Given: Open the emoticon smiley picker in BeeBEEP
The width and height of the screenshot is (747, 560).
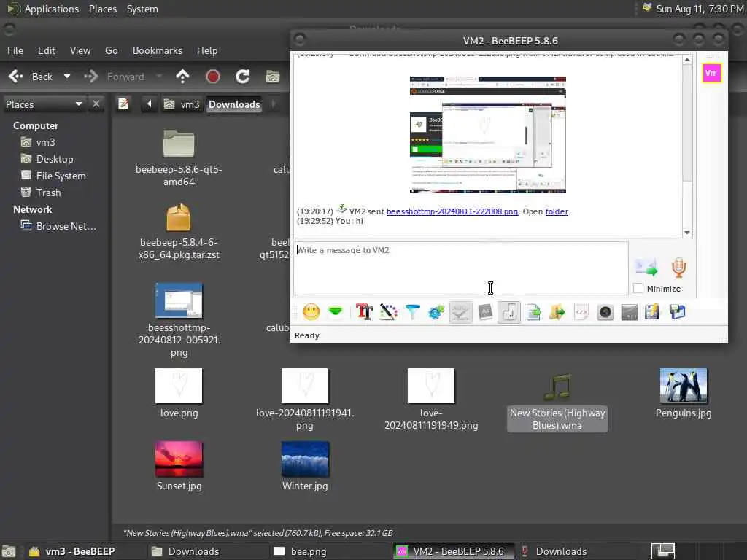Looking at the screenshot, I should tap(311, 312).
